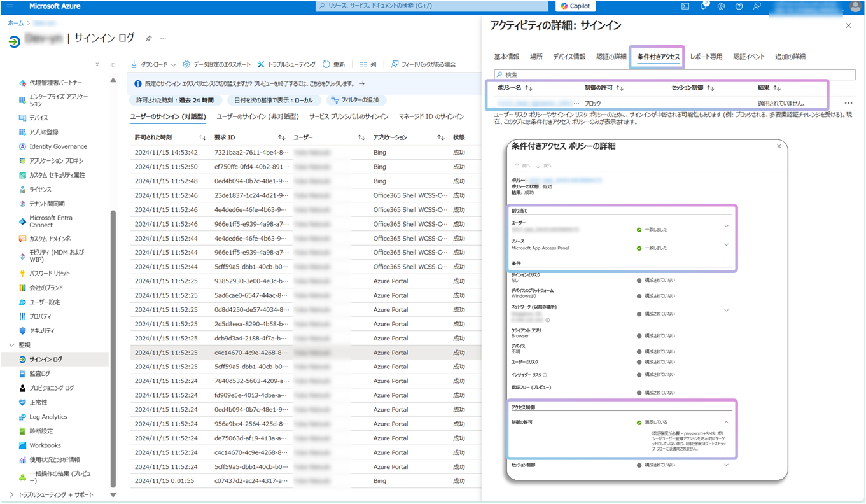Click sidebar scrollbar down arrow
866x504 pixels.
click(113, 494)
